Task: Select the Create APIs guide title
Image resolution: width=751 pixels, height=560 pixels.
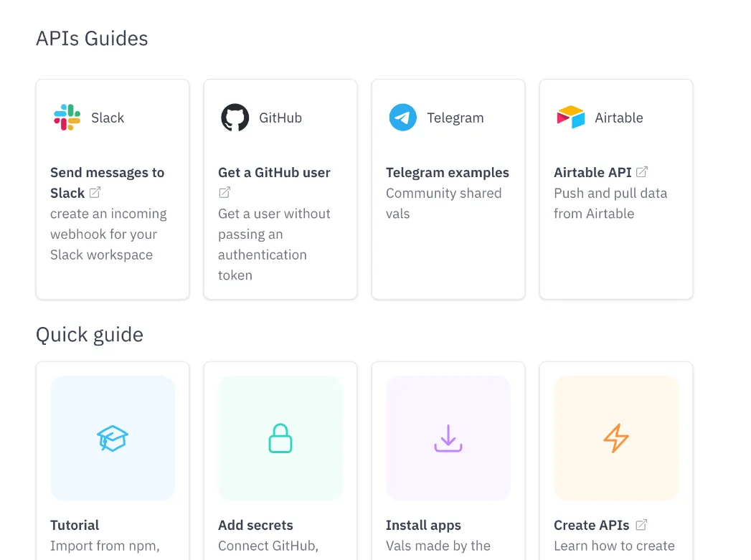Action: [591, 526]
